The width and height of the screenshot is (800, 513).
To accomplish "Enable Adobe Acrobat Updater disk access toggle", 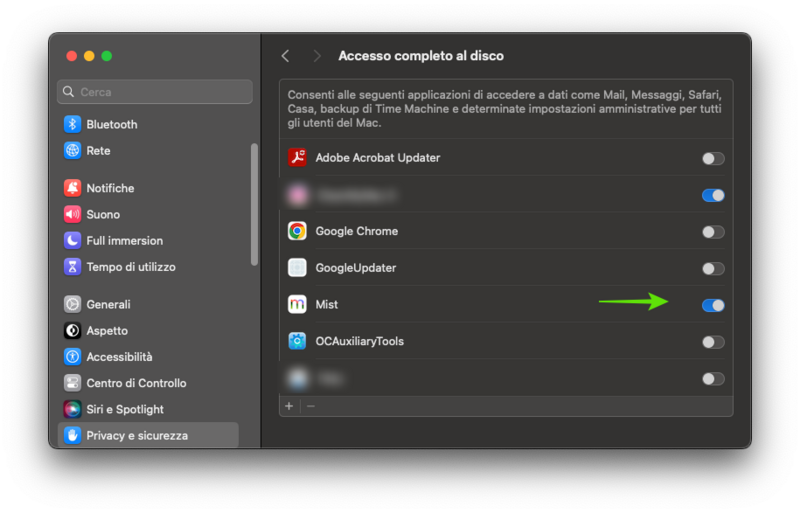I will (x=712, y=158).
